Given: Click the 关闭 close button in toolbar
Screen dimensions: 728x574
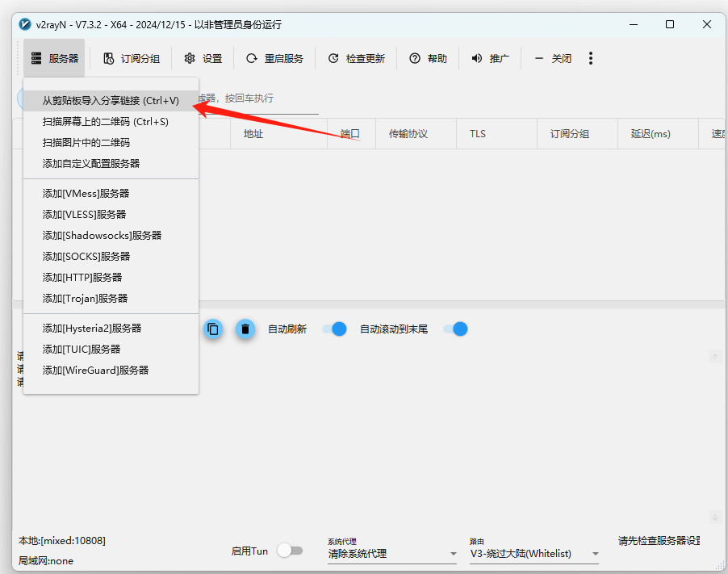Looking at the screenshot, I should click(x=553, y=59).
